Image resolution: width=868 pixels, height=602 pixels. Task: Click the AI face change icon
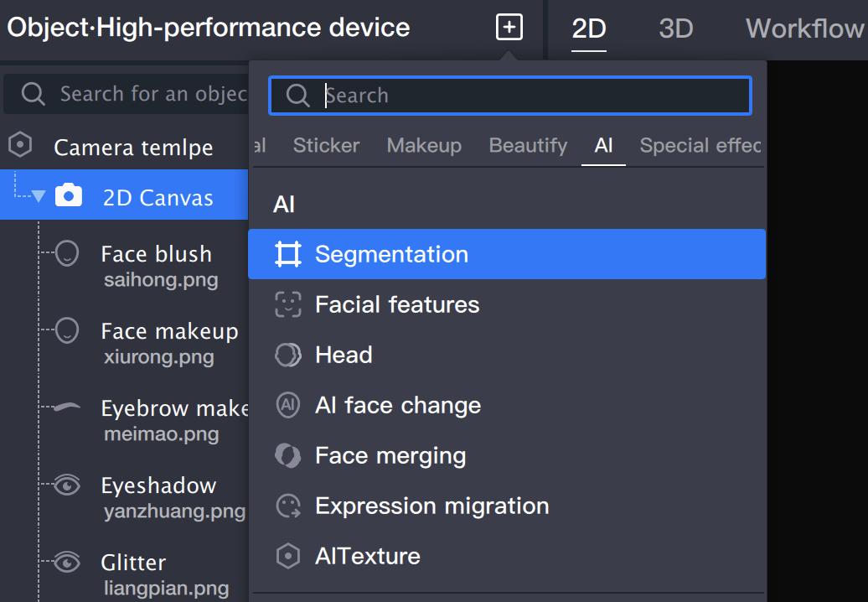click(x=288, y=405)
